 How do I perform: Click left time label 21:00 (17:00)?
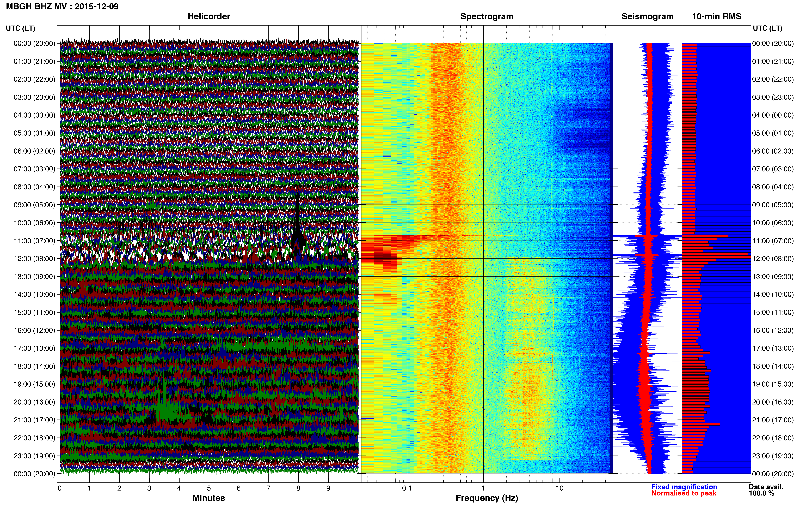coord(34,420)
